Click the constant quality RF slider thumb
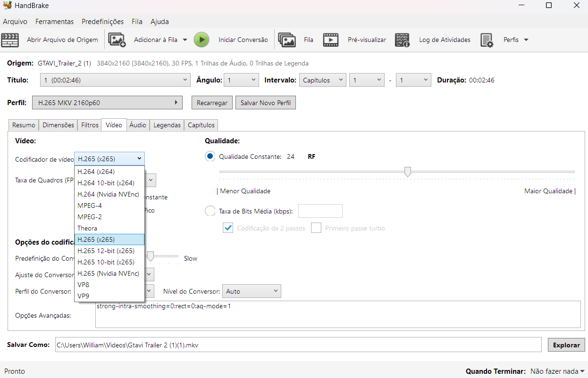The width and height of the screenshot is (588, 378). point(408,172)
